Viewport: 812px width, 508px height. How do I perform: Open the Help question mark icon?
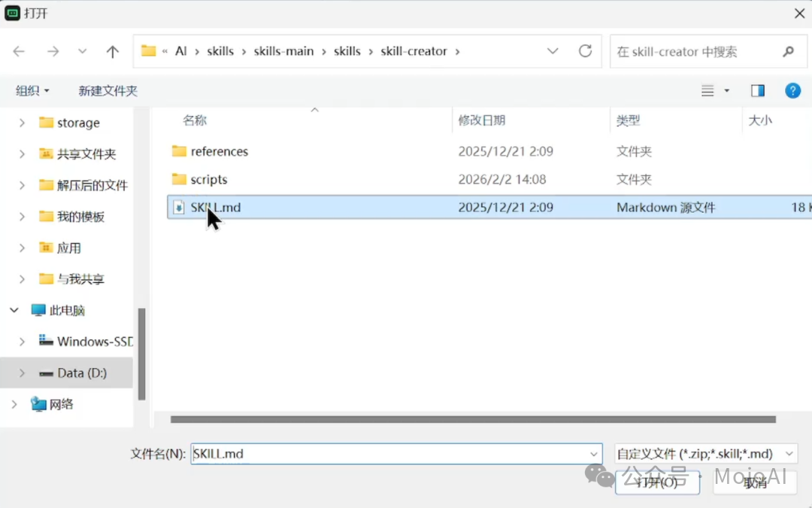pyautogui.click(x=792, y=90)
